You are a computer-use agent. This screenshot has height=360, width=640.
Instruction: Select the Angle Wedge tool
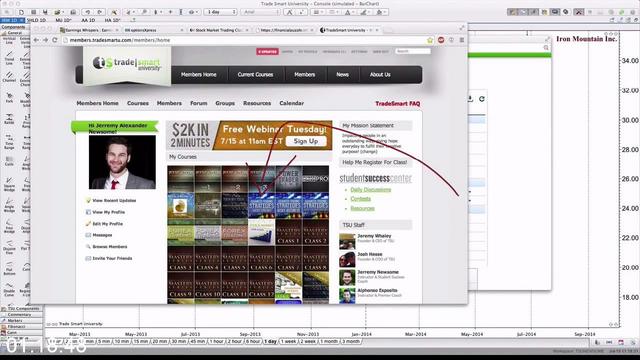tap(9, 205)
